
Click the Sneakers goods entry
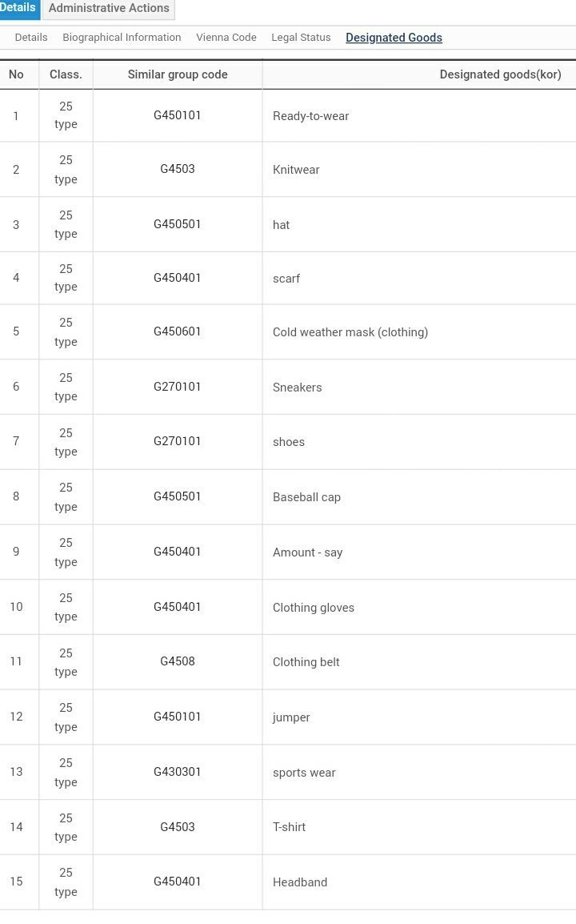coord(297,388)
